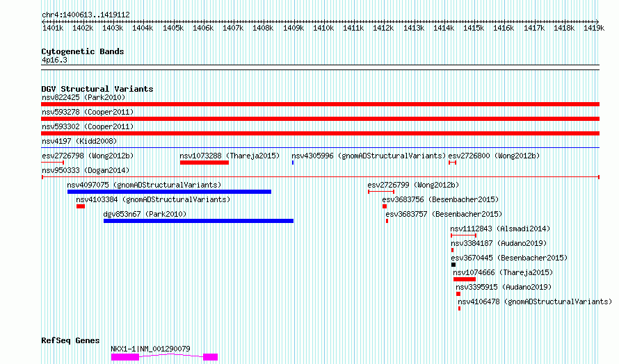
Task: Click the NKX1-1|NM_001290079 gene label
Action: point(150,349)
